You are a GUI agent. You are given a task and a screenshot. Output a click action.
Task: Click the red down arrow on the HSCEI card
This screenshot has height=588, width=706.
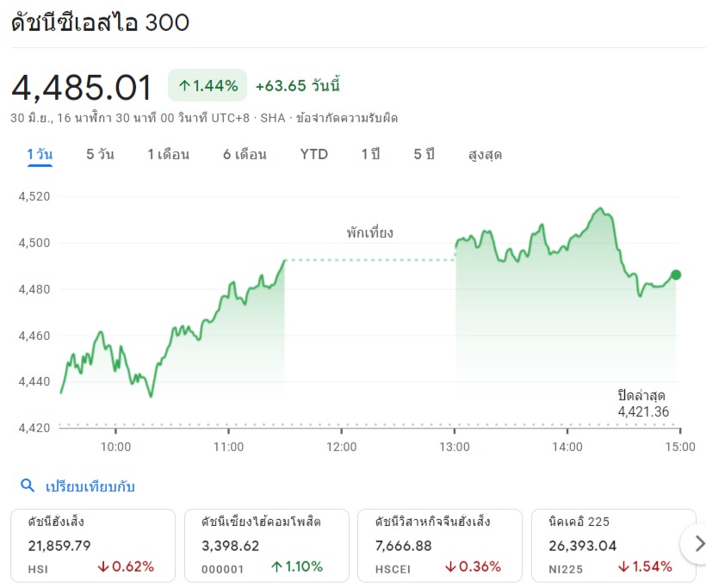451,566
